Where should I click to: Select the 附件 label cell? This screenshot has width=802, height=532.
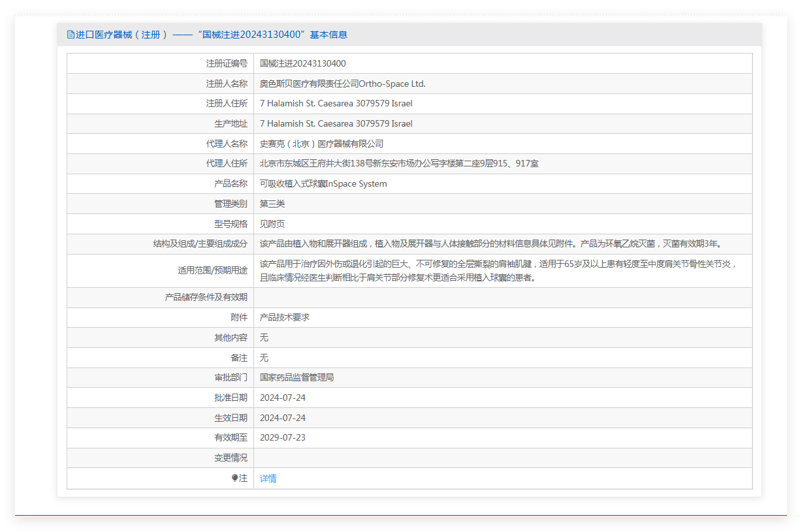coord(160,317)
